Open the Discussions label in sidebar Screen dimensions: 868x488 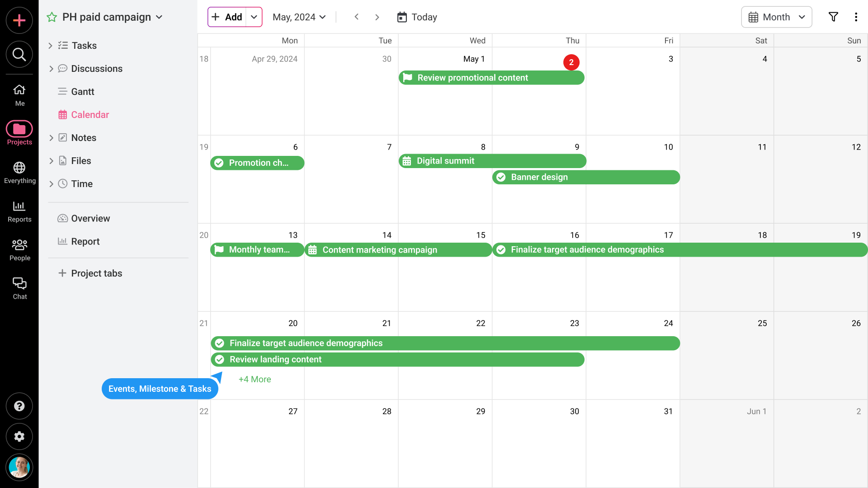tap(97, 69)
